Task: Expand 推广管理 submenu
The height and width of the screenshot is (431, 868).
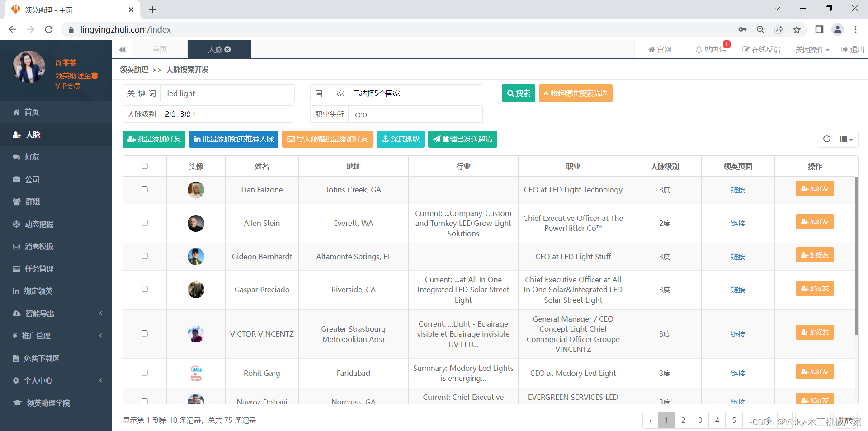Action: tap(56, 336)
